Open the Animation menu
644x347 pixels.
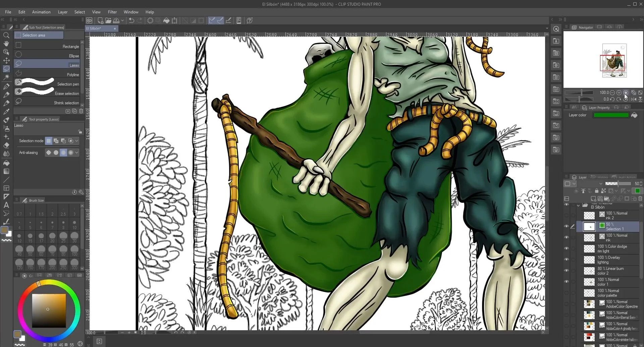point(41,12)
